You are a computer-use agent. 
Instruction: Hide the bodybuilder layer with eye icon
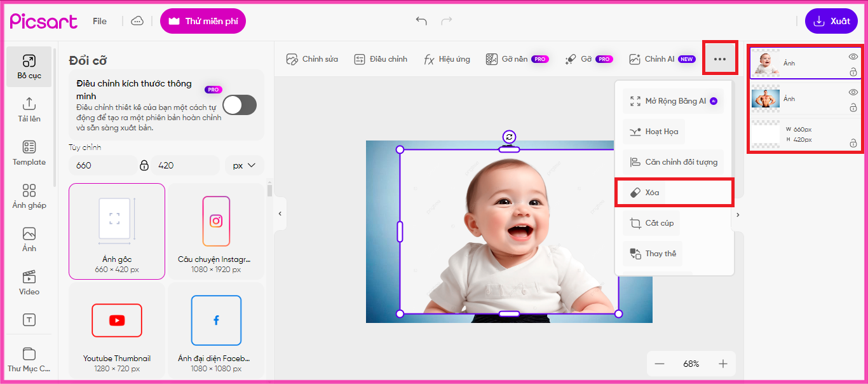[853, 92]
